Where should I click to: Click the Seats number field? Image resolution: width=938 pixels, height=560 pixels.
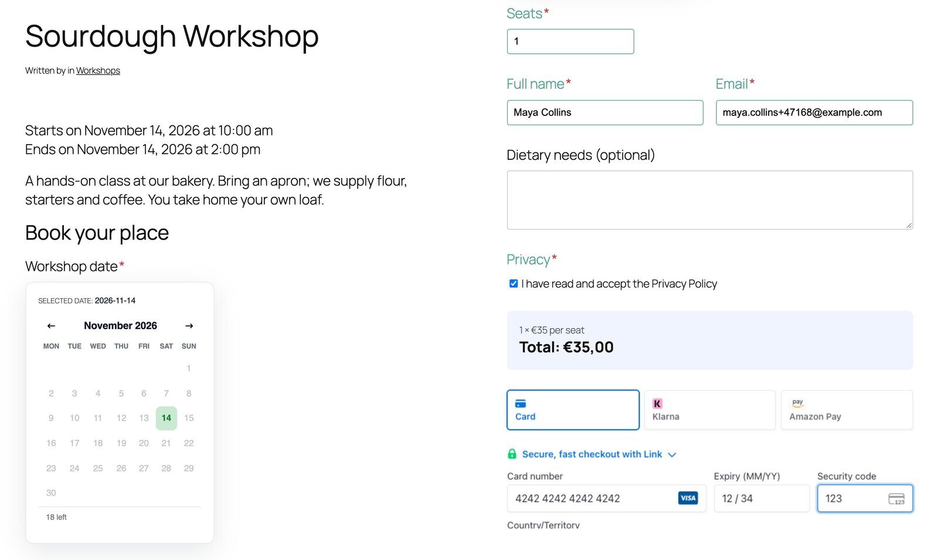(570, 42)
